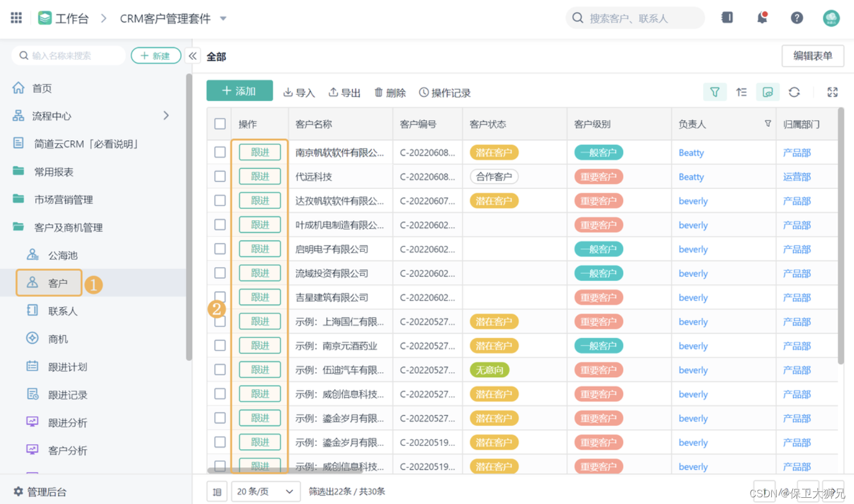
Task: Check the 达孜帆软软件 row checkbox
Action: pos(220,201)
